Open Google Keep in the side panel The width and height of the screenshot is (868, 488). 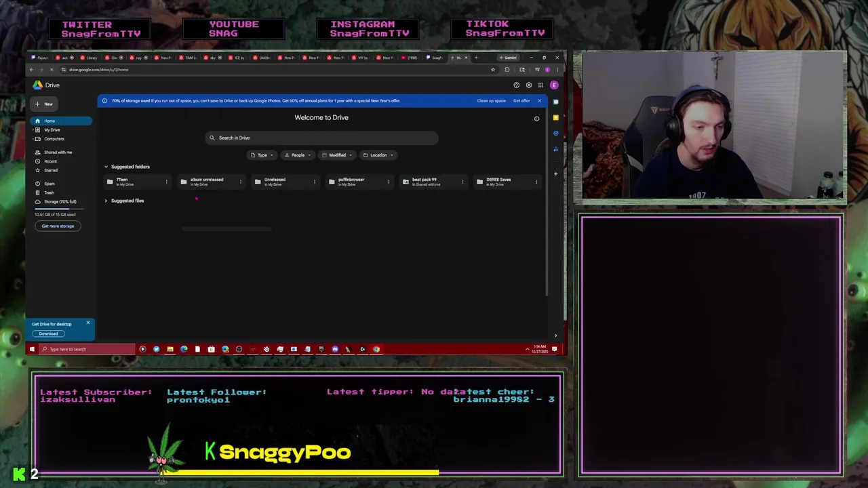point(555,117)
